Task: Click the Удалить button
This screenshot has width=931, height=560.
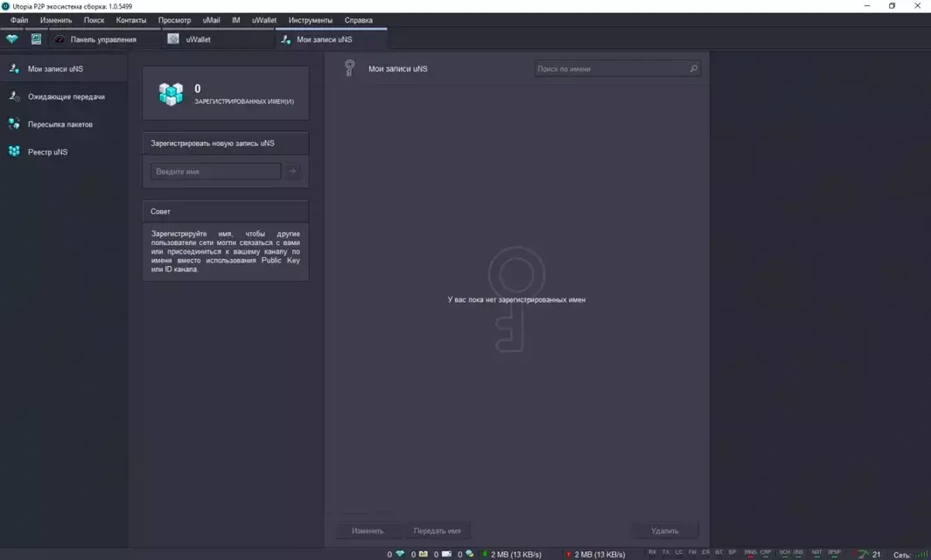Action: (664, 531)
